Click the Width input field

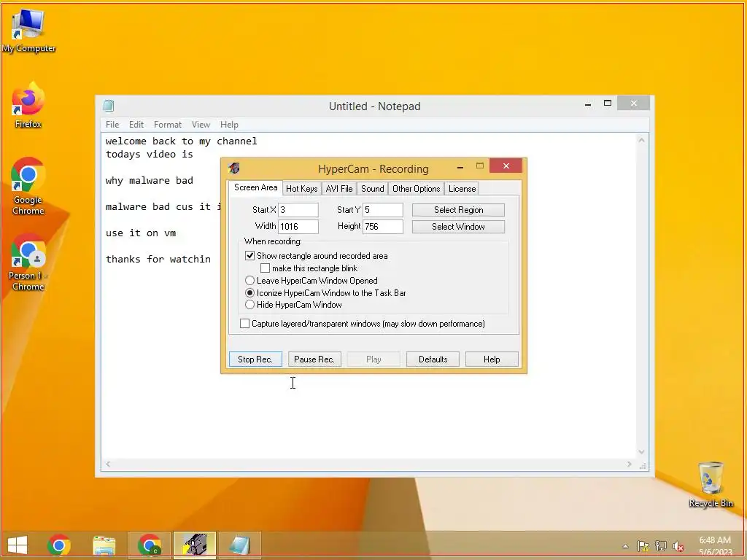coord(298,227)
